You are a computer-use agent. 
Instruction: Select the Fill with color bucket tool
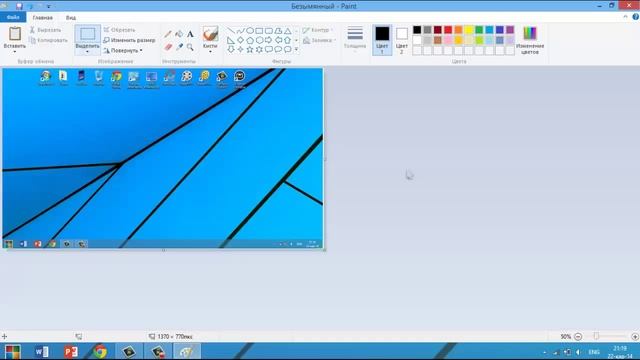click(179, 34)
